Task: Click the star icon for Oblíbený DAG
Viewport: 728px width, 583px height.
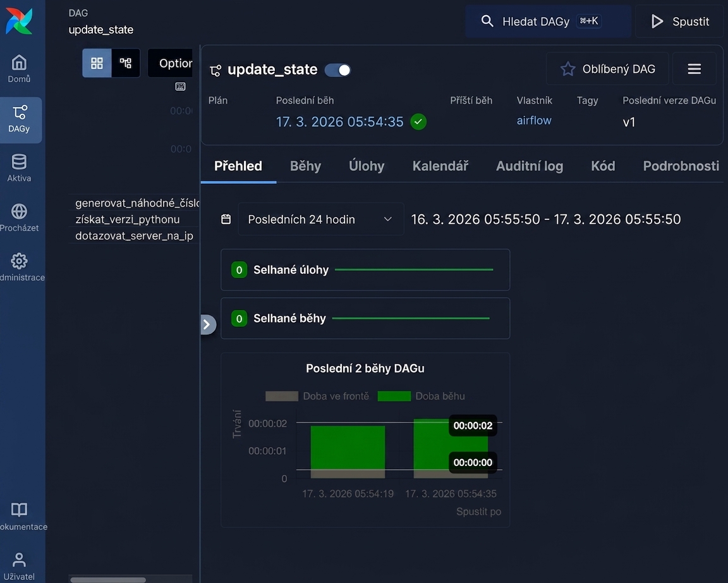Action: point(567,69)
